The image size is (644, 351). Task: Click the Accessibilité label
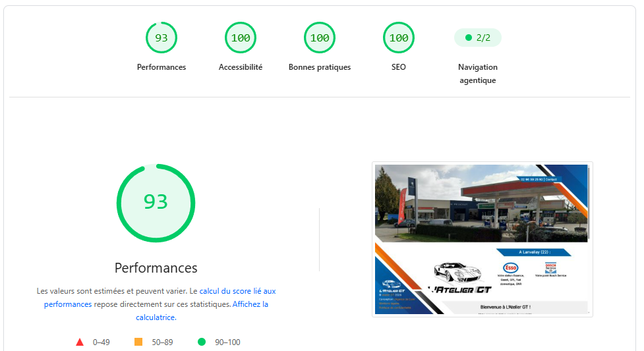click(x=241, y=67)
